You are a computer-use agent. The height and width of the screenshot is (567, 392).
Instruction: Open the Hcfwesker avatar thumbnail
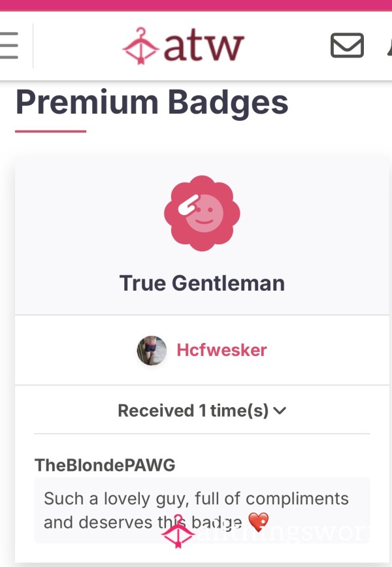click(x=152, y=350)
